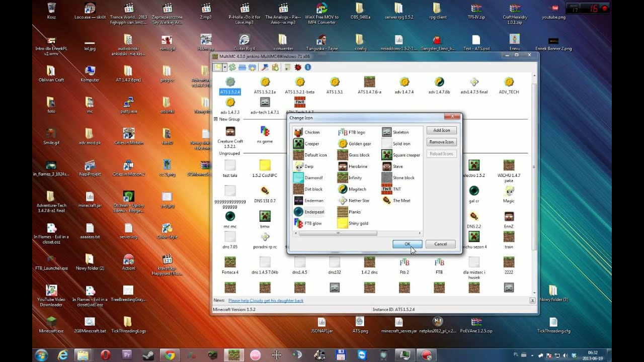Click the Remove Icon button
The height and width of the screenshot is (362, 644).
pos(442,142)
